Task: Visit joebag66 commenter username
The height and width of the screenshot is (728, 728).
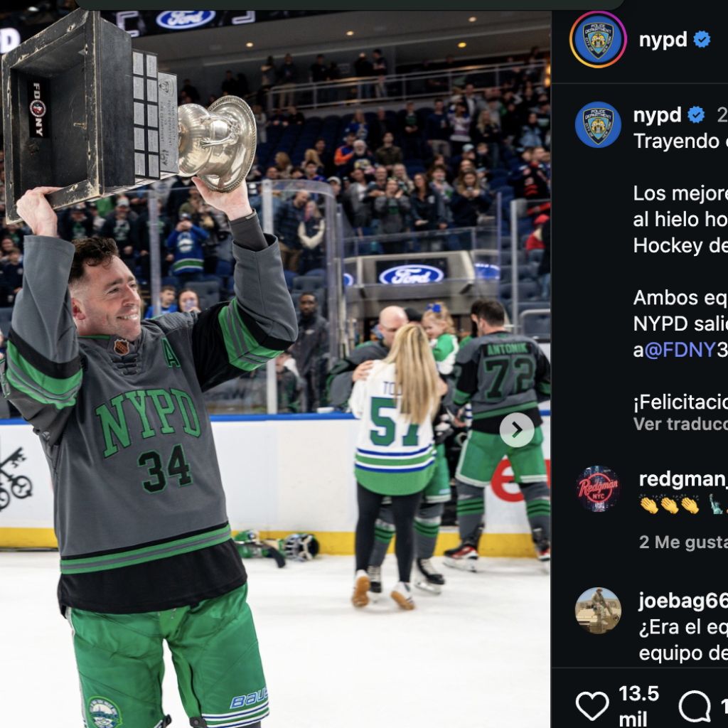Action: pos(683,601)
